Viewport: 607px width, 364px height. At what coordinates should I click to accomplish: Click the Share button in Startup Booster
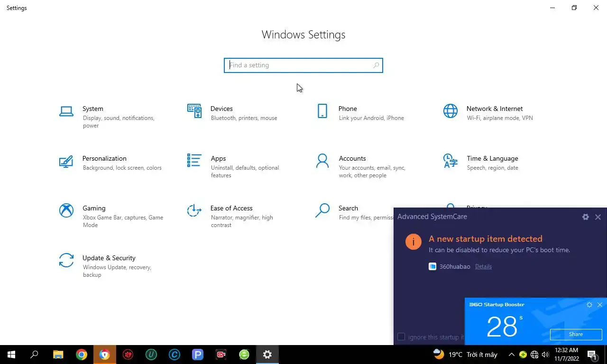(576, 334)
